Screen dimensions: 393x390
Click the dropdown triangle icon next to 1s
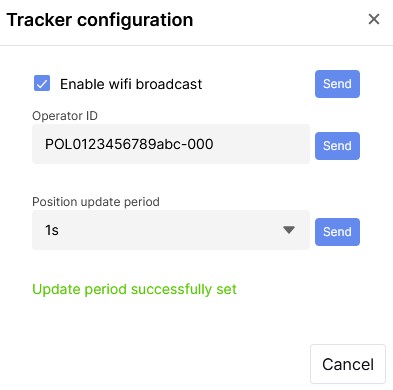289,230
